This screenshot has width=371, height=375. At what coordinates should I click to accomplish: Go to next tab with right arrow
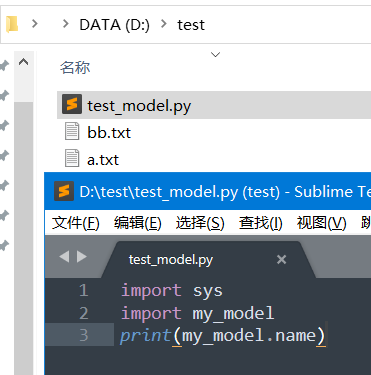82,257
